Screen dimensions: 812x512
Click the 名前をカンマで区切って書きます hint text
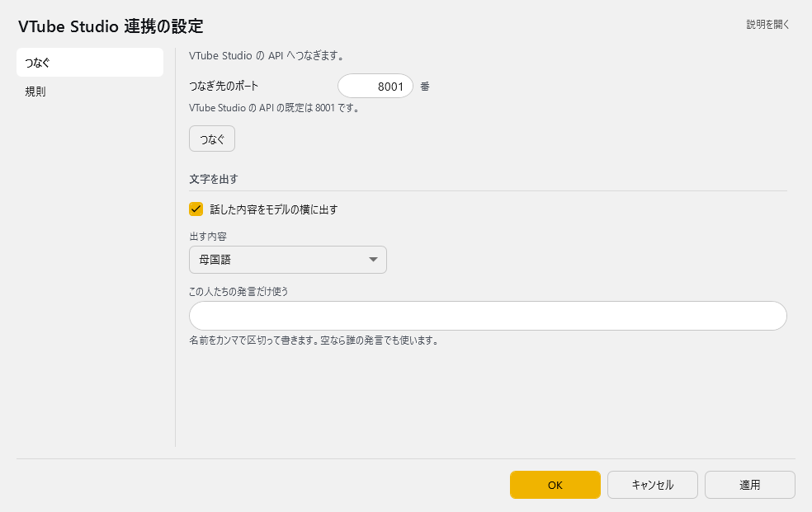tap(314, 341)
